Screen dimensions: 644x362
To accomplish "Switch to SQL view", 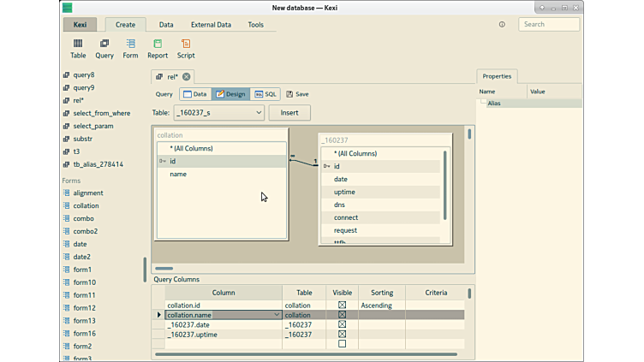I will [266, 94].
